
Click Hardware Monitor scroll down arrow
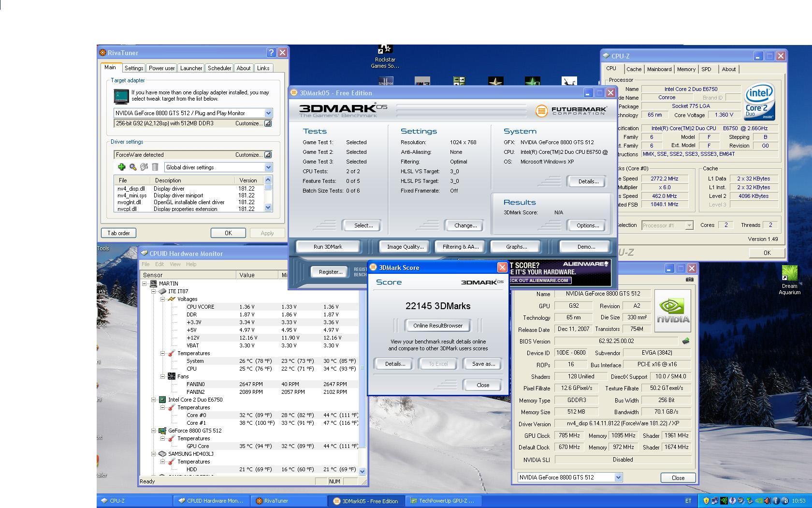pyautogui.click(x=362, y=471)
